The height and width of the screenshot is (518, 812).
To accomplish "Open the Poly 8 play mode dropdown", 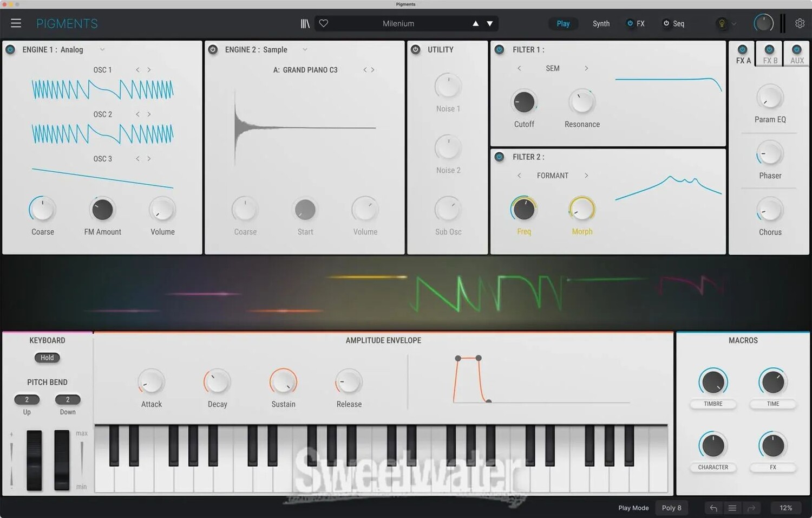I will point(671,508).
